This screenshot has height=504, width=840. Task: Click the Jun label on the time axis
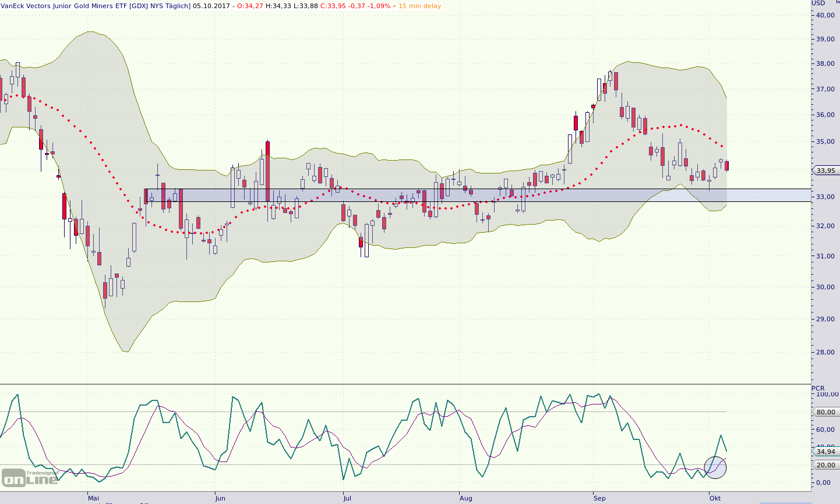pyautogui.click(x=220, y=498)
